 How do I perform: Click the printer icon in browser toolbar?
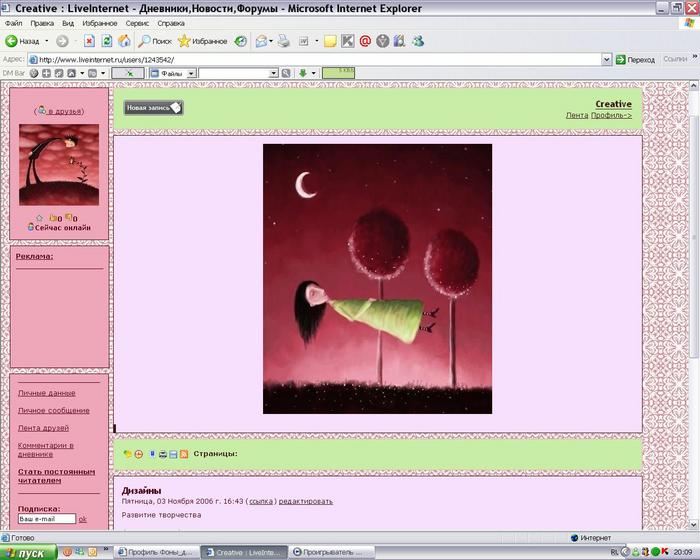[283, 41]
